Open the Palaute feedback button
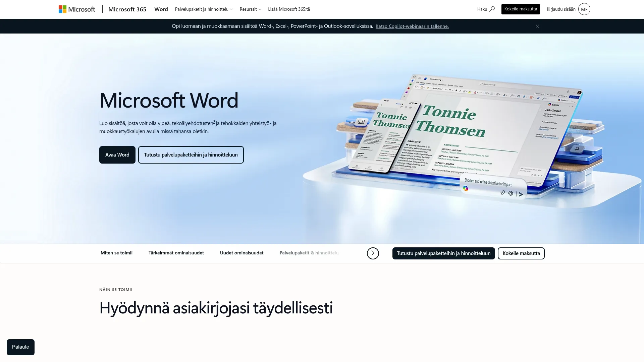The image size is (644, 362). point(20,347)
